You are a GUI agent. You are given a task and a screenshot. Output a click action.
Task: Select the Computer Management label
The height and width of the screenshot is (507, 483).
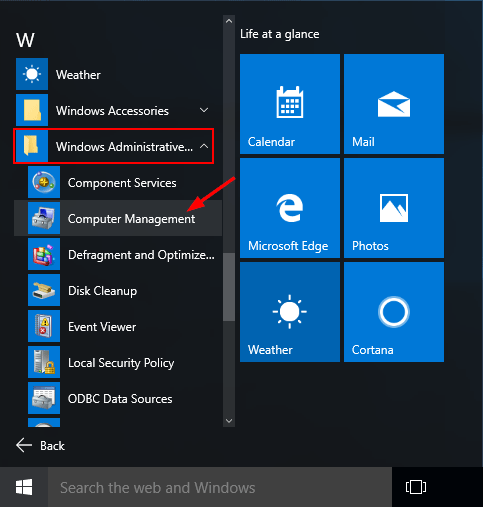131,219
